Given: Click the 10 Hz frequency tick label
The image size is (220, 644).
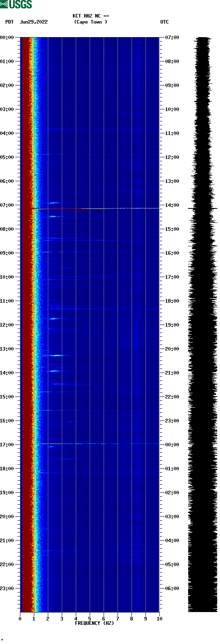Looking at the screenshot, I should (x=159, y=619).
